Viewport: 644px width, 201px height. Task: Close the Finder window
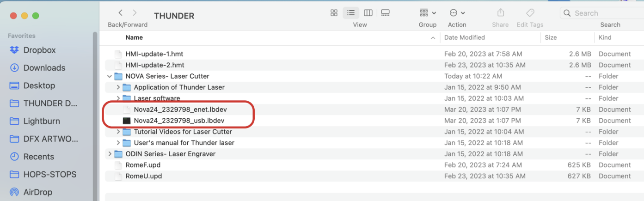[x=12, y=16]
